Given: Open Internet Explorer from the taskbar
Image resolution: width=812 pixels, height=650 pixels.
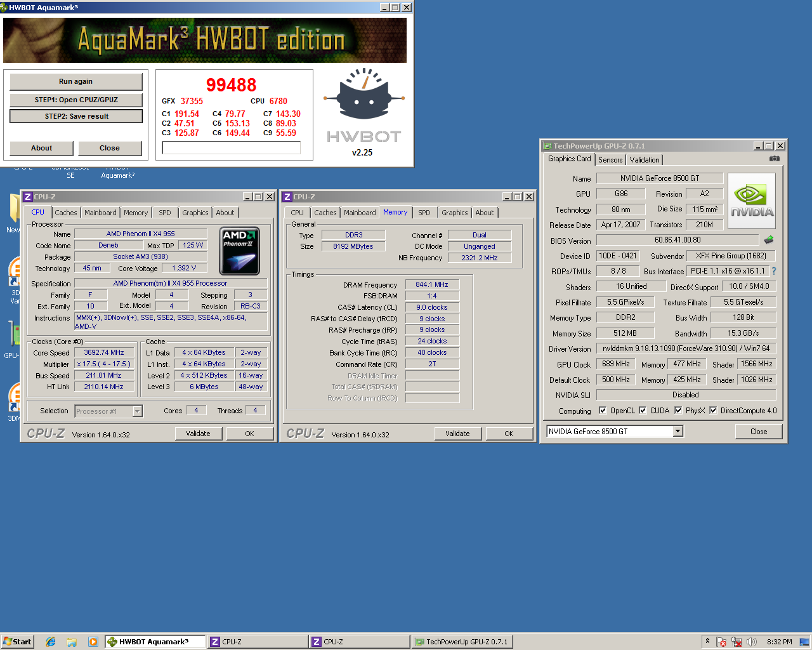Looking at the screenshot, I should [51, 642].
